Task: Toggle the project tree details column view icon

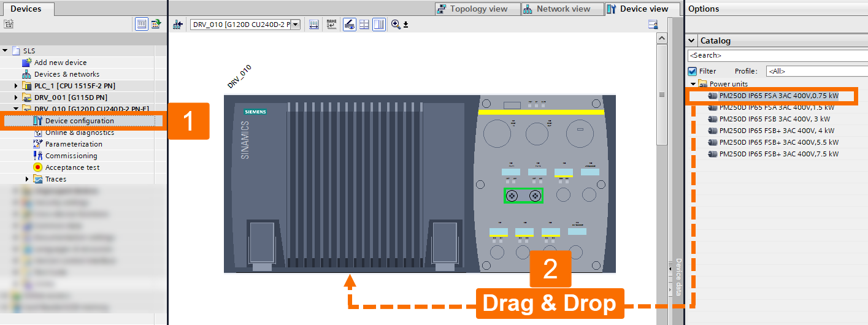Action: point(142,25)
